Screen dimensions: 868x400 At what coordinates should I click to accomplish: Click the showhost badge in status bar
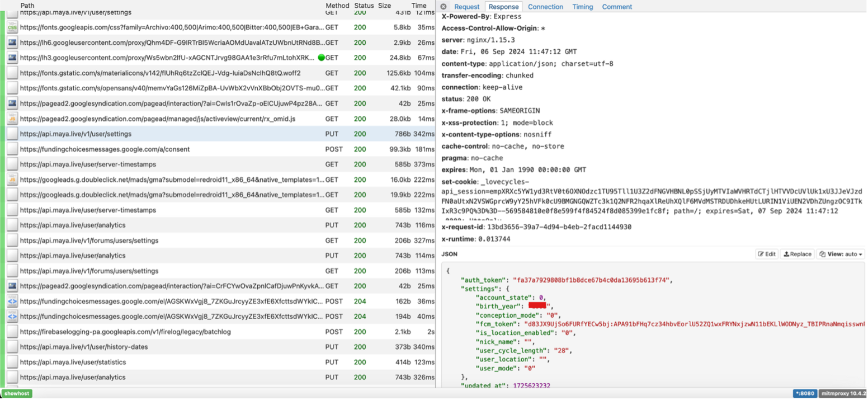coord(17,393)
